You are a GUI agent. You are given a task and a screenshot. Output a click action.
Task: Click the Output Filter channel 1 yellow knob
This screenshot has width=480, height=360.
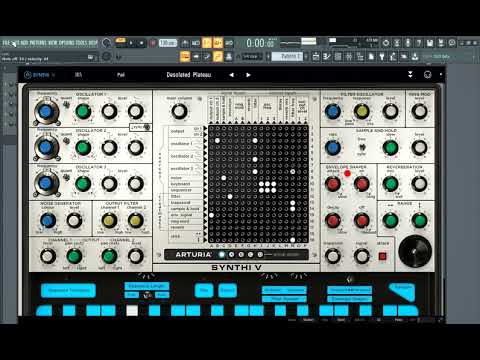coord(109,220)
